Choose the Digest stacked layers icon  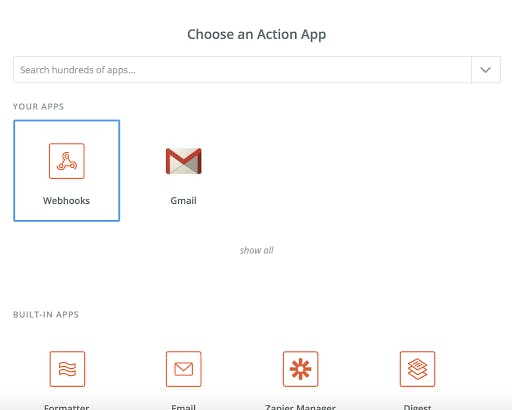pyautogui.click(x=418, y=369)
